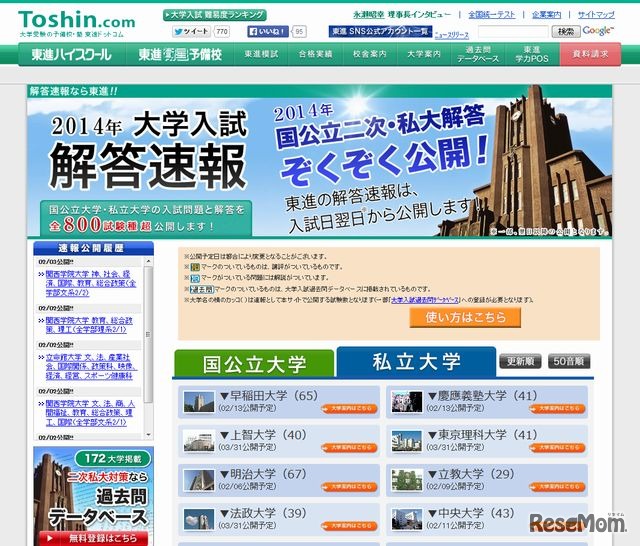
Task: Click the 上智大学 campus thumbnail
Action: 199,441
